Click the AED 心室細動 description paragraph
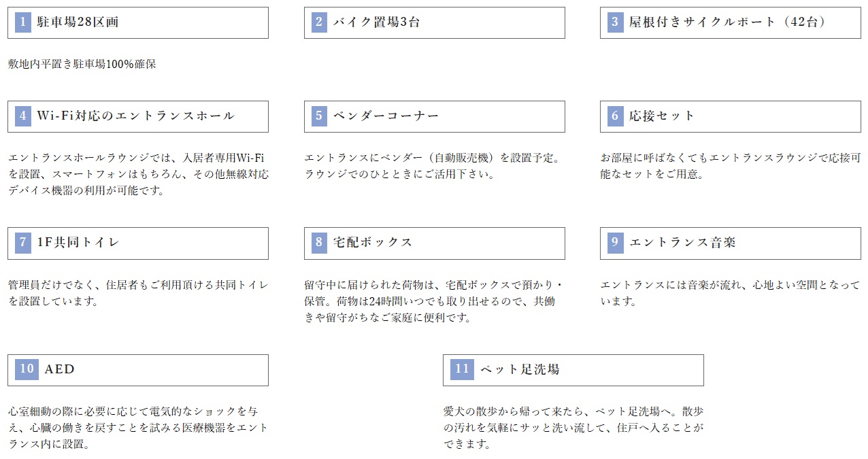Viewport: 868px width, 459px height. [138, 428]
